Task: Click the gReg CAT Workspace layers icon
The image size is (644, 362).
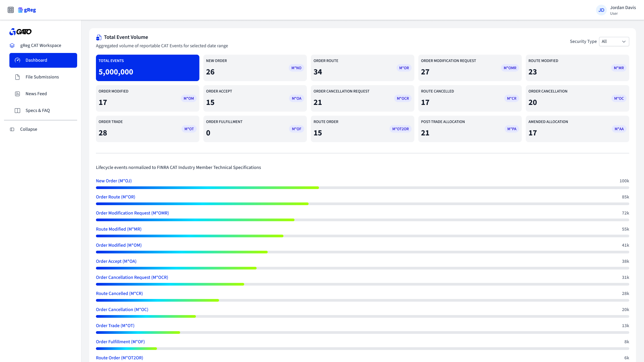Action: (12, 46)
